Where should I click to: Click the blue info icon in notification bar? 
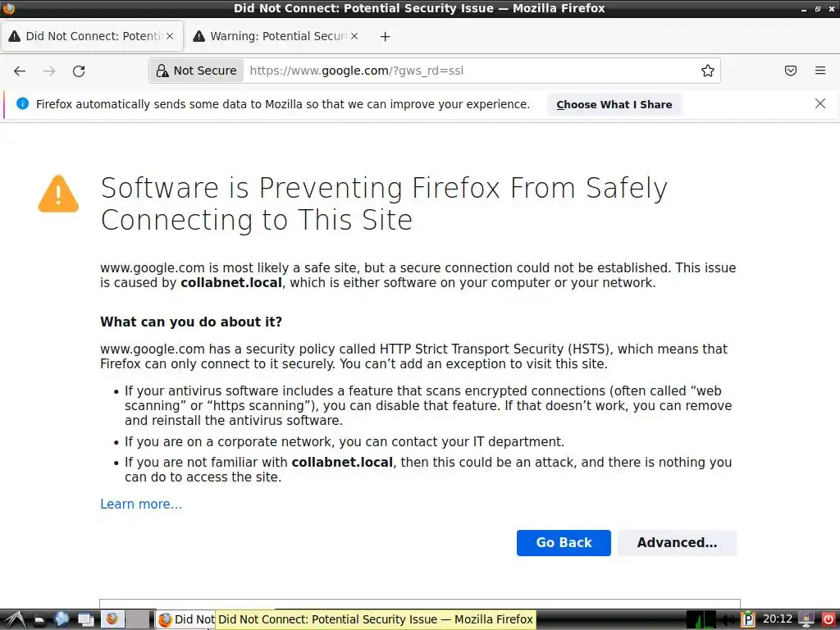tap(22, 104)
